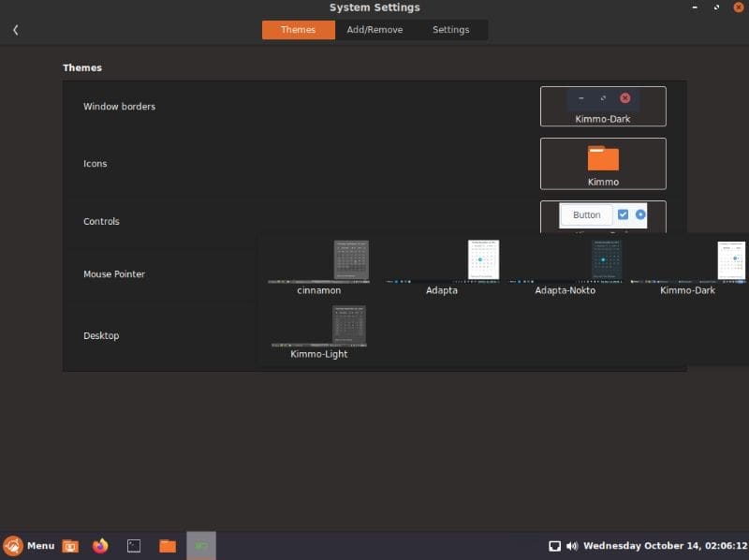Viewport: 749px width, 560px height.
Task: Click the Window borders label
Action: [120, 106]
